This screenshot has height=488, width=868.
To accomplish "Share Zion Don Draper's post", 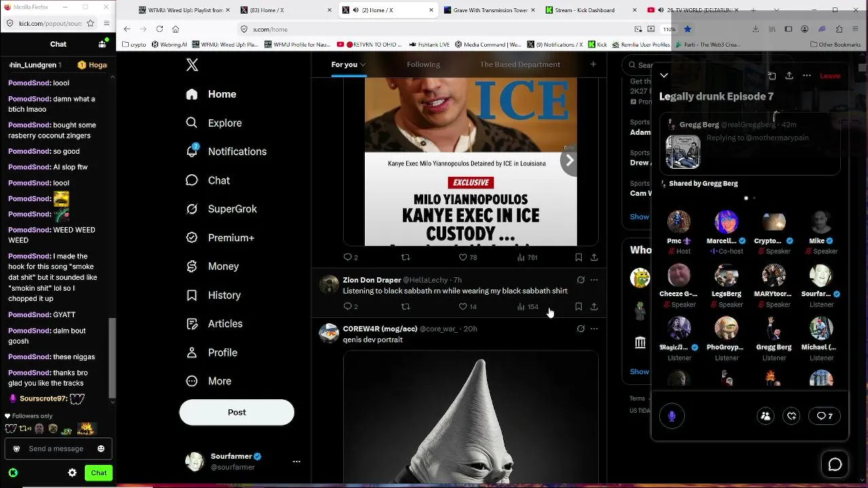I will click(x=594, y=307).
